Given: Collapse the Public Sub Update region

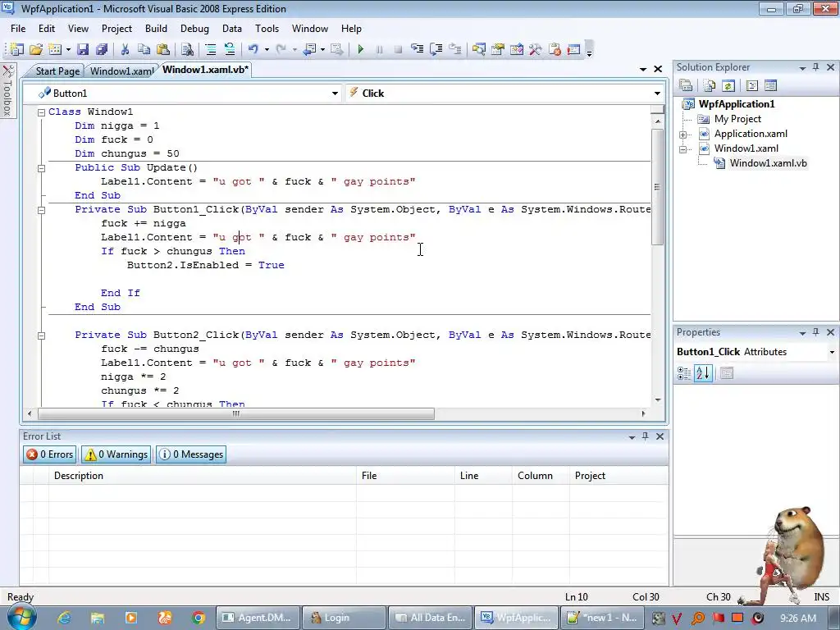Looking at the screenshot, I should [x=41, y=168].
